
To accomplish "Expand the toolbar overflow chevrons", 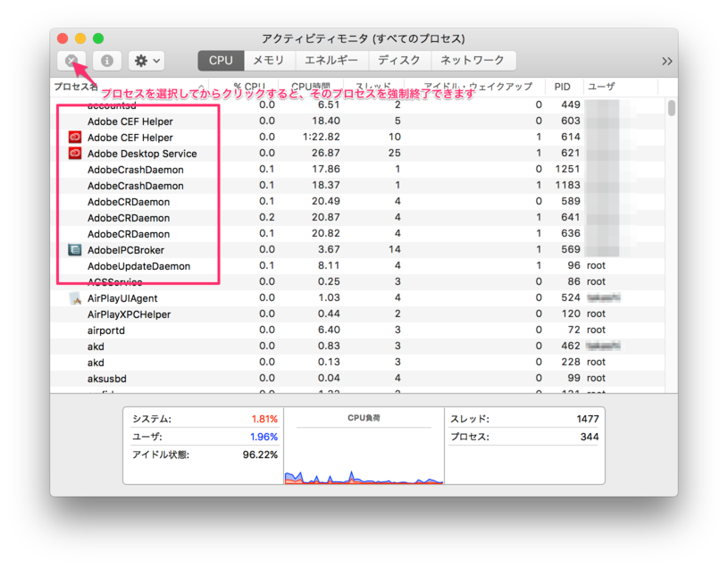I will [x=667, y=62].
